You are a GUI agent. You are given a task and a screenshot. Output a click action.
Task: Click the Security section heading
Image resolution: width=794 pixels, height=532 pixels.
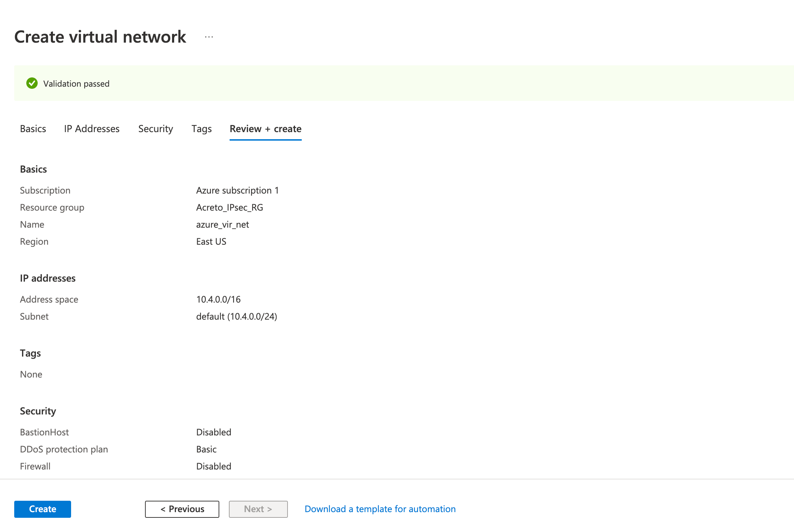38,411
